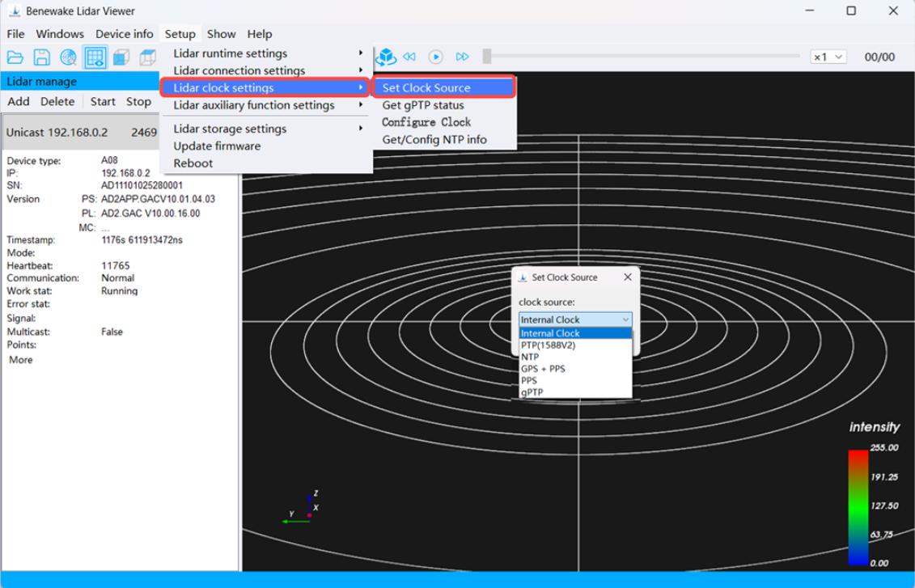Select Reboot in the Setup menu

pyautogui.click(x=266, y=163)
